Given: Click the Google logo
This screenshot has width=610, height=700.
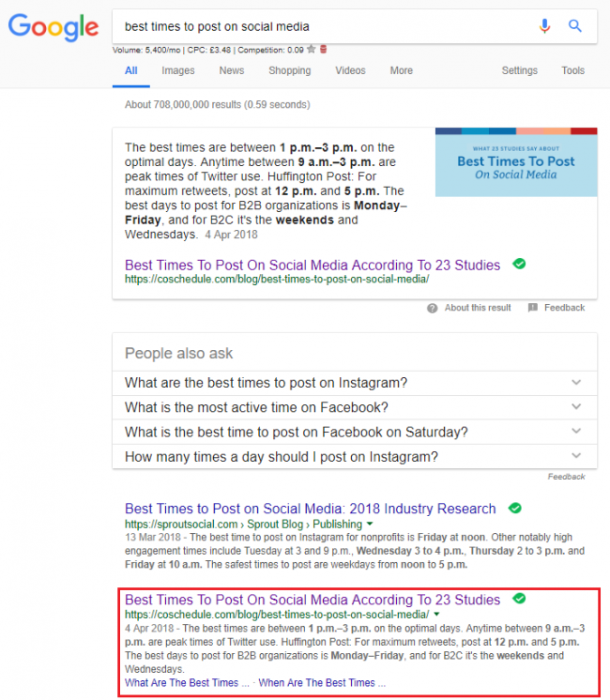Looking at the screenshot, I should coord(53,27).
